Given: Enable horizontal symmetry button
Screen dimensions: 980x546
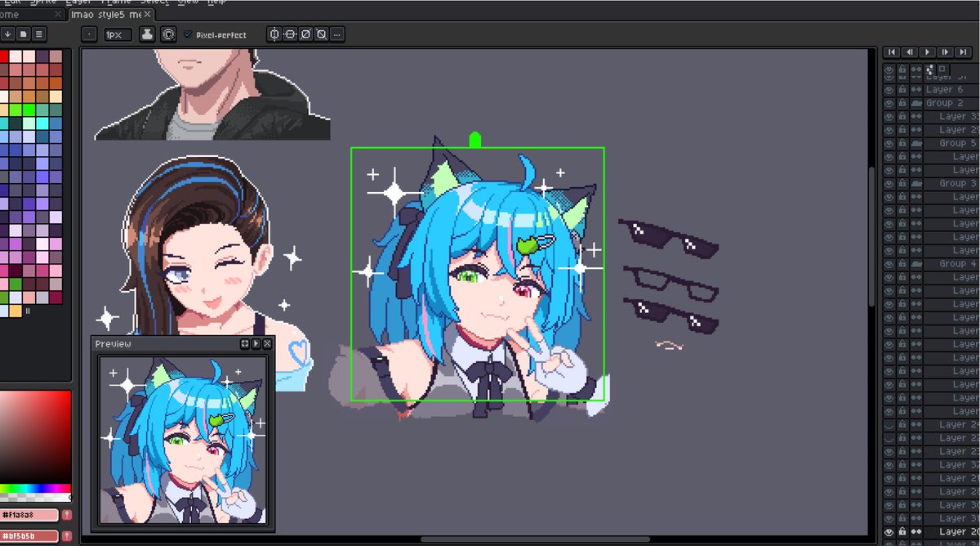Looking at the screenshot, I should click(x=274, y=34).
